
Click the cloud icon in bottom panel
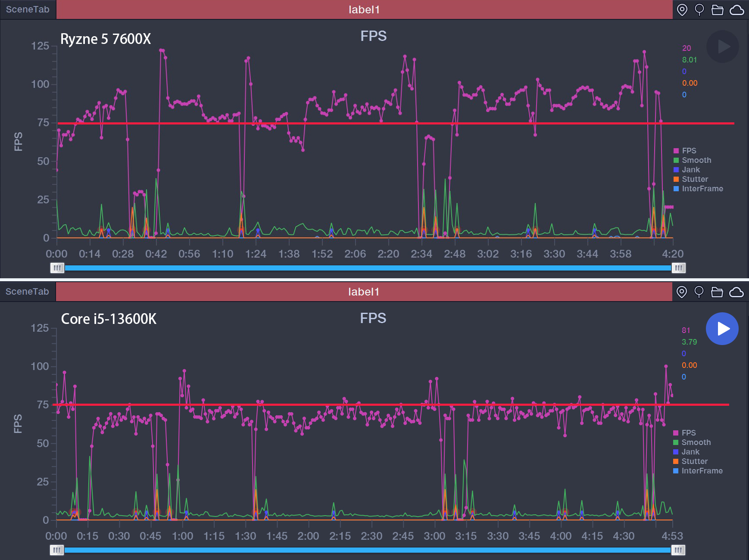pyautogui.click(x=737, y=292)
